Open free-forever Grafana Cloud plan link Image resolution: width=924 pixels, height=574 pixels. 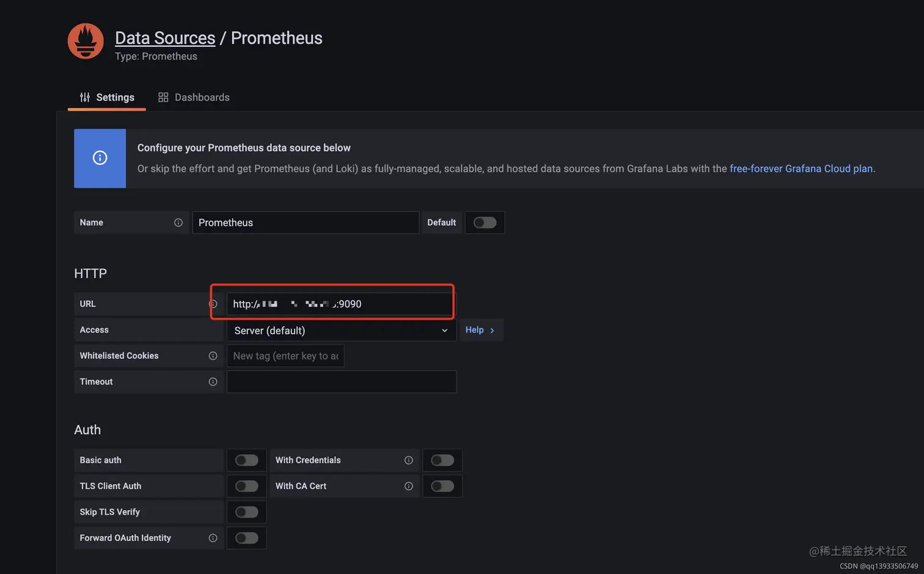[801, 169]
